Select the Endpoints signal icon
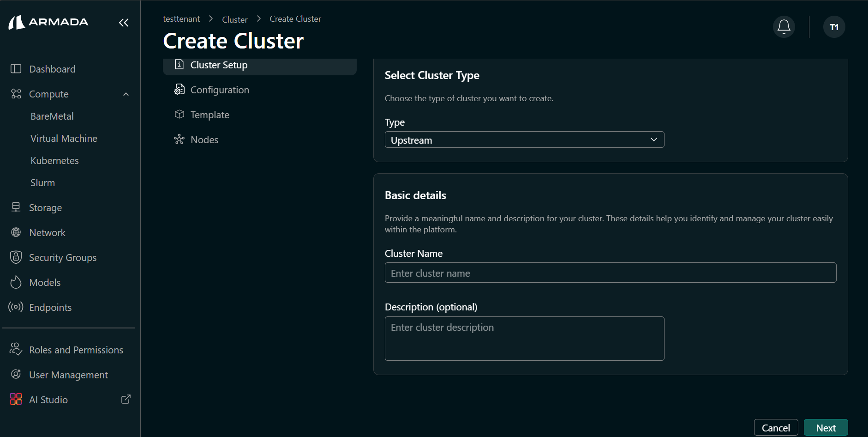The image size is (868, 437). point(16,307)
